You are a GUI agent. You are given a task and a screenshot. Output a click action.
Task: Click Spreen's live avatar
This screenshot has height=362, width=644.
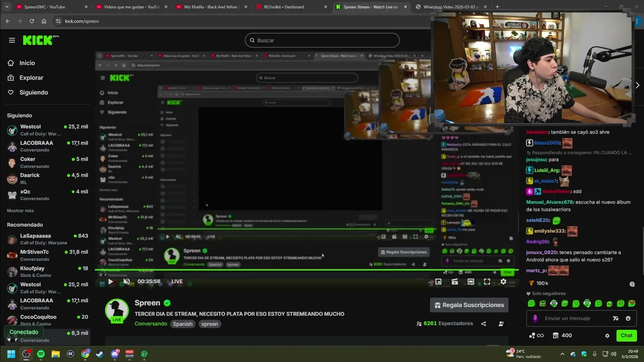tap(117, 311)
